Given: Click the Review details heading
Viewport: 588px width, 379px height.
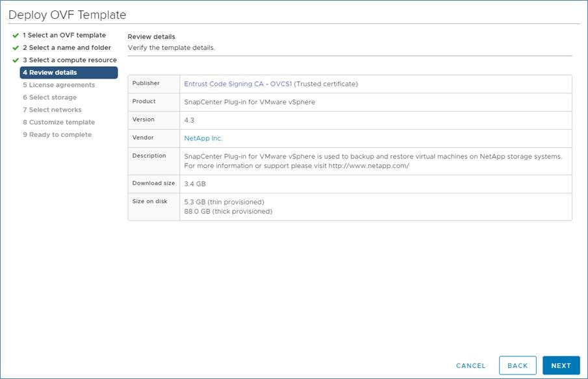Looking at the screenshot, I should point(151,37).
